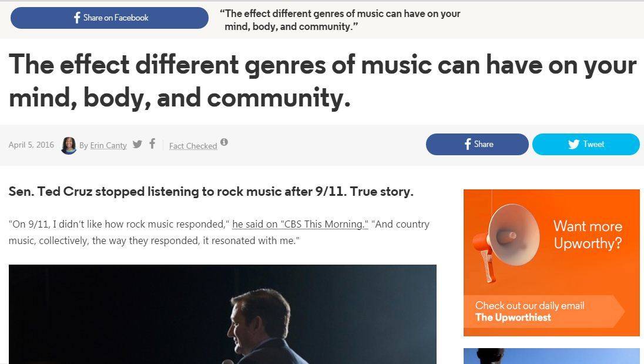The width and height of the screenshot is (644, 364).
Task: Click the Facebook logo on Share on Facebook
Action: 76,18
